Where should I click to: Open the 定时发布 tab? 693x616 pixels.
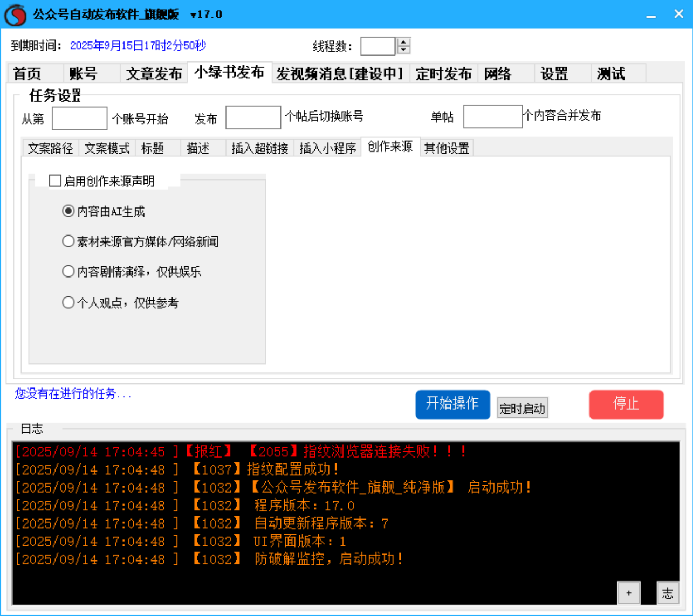pos(443,74)
